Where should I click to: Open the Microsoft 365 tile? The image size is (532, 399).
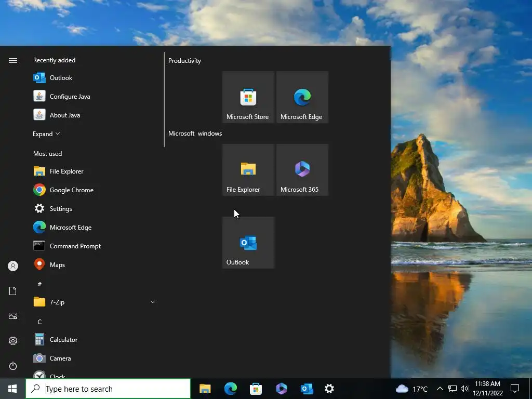[x=302, y=170]
